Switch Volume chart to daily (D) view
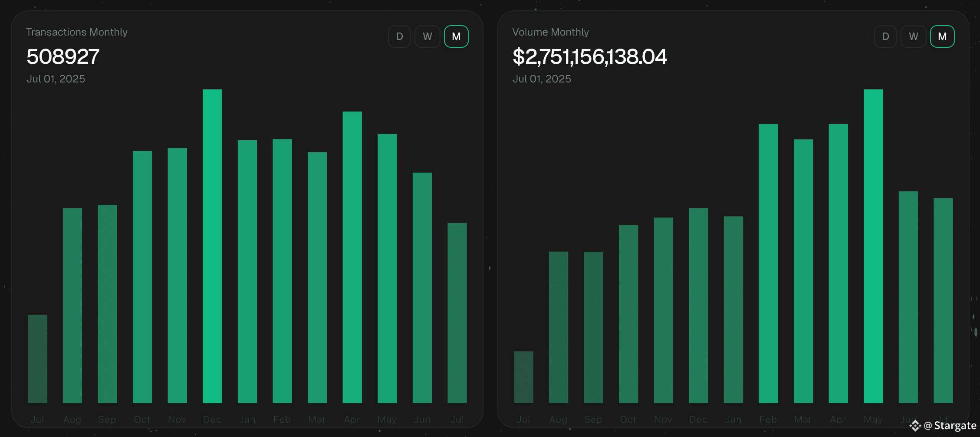The image size is (980, 437). click(x=885, y=36)
